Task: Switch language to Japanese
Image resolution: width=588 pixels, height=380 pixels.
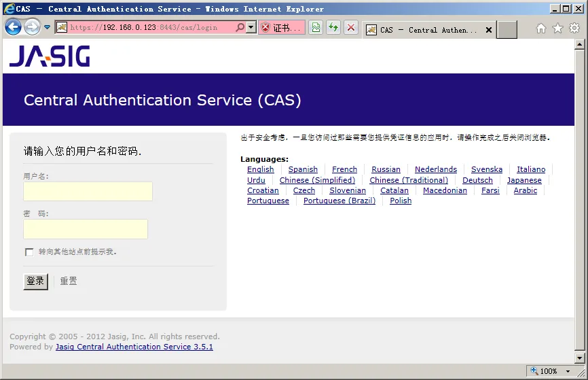Action: (x=524, y=180)
